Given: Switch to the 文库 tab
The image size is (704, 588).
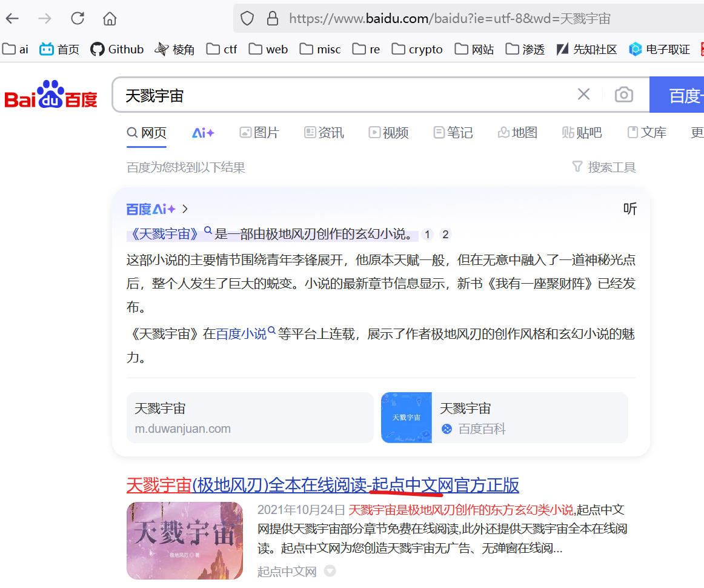Looking at the screenshot, I should coord(646,133).
